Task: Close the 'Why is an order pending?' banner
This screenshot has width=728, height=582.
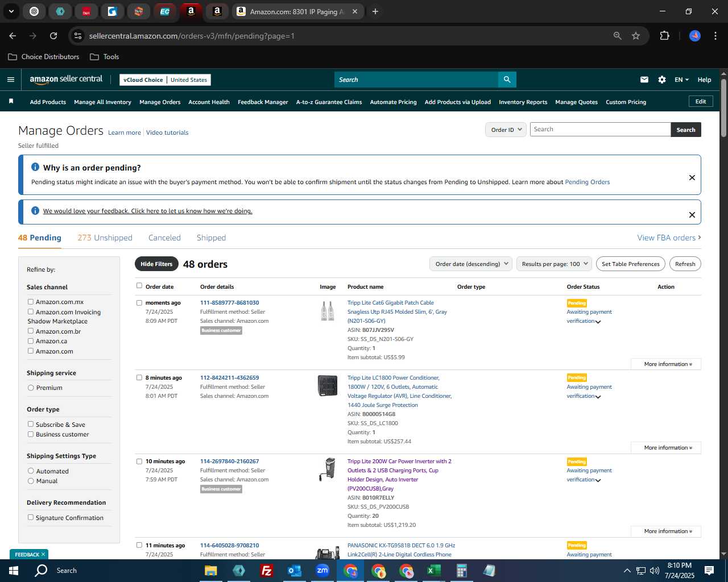Action: 692,177
